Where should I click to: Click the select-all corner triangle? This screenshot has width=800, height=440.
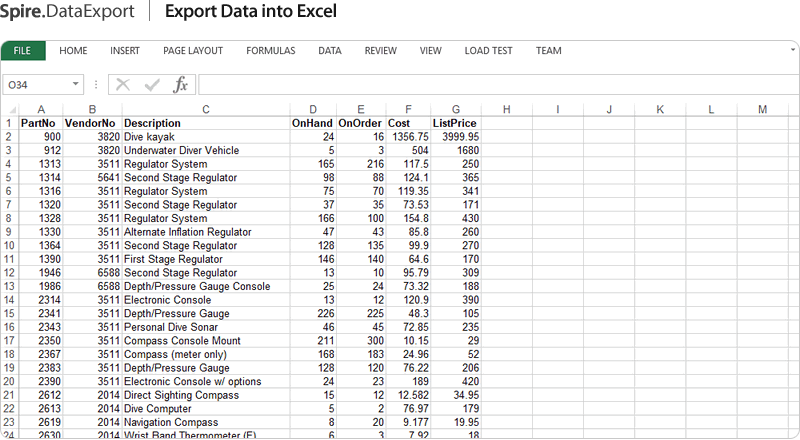[12, 110]
